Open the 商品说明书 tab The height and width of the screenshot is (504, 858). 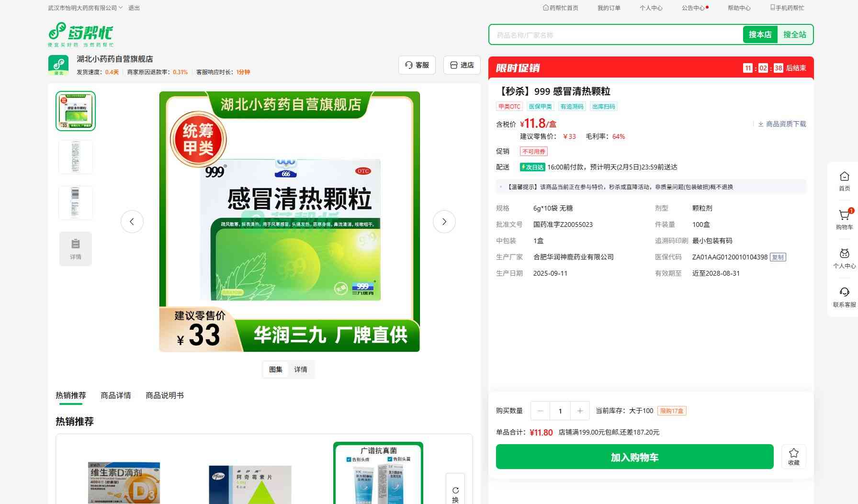[164, 395]
